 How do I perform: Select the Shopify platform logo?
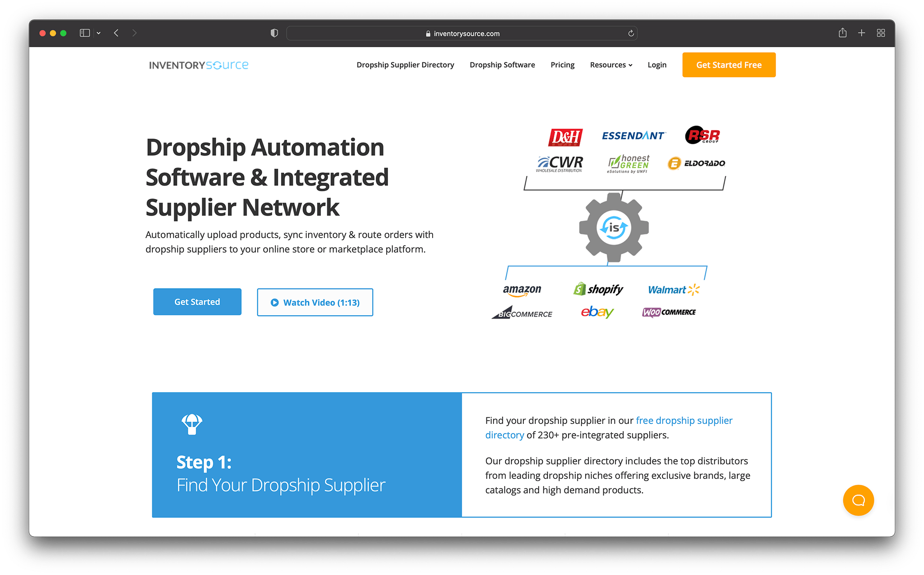pyautogui.click(x=598, y=289)
